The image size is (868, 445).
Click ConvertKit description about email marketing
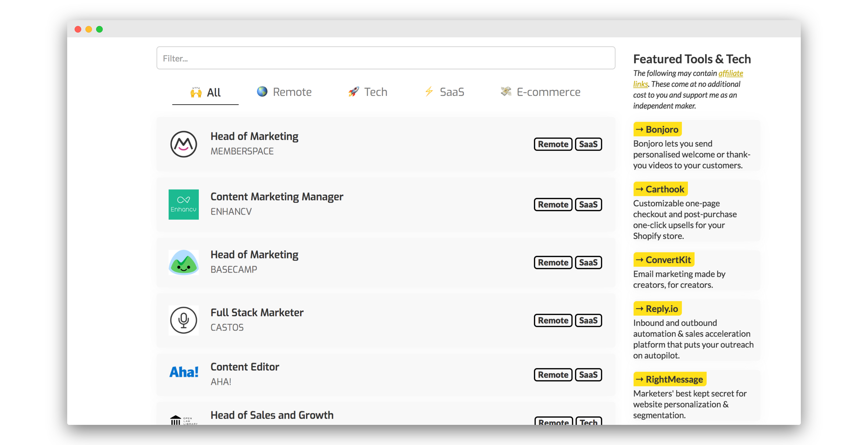pos(679,279)
